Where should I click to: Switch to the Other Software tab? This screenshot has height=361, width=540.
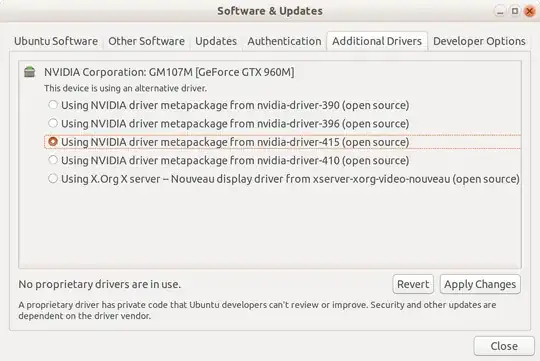click(x=146, y=41)
